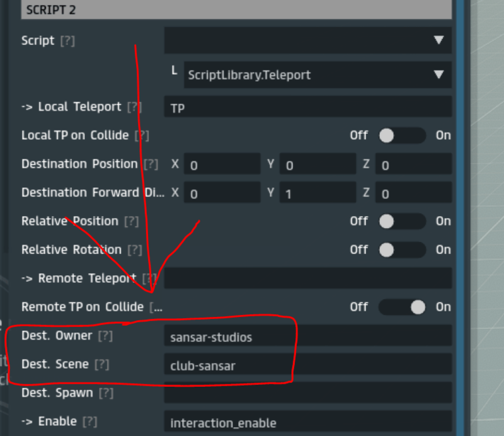This screenshot has width=504, height=436.
Task: Click help icon next to Dest. Owner
Action: point(105,336)
